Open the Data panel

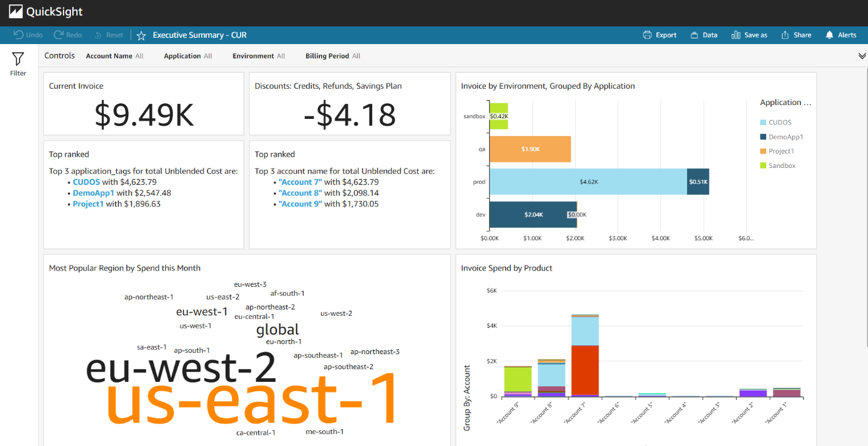point(703,35)
